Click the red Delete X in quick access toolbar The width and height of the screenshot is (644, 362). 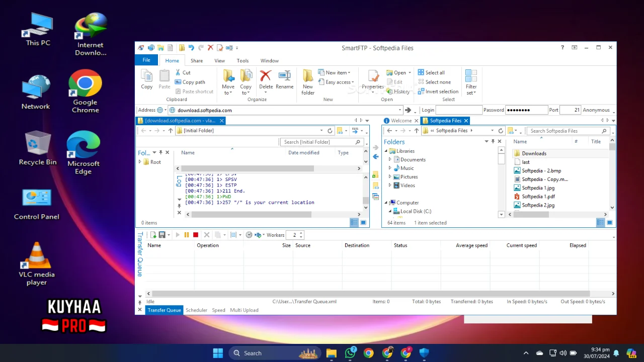tap(210, 48)
